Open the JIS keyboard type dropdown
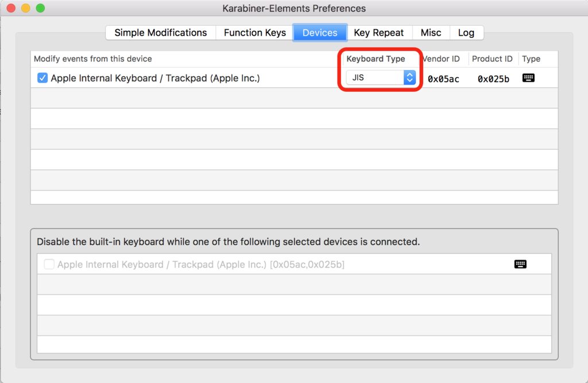The image size is (588, 383). pos(381,78)
